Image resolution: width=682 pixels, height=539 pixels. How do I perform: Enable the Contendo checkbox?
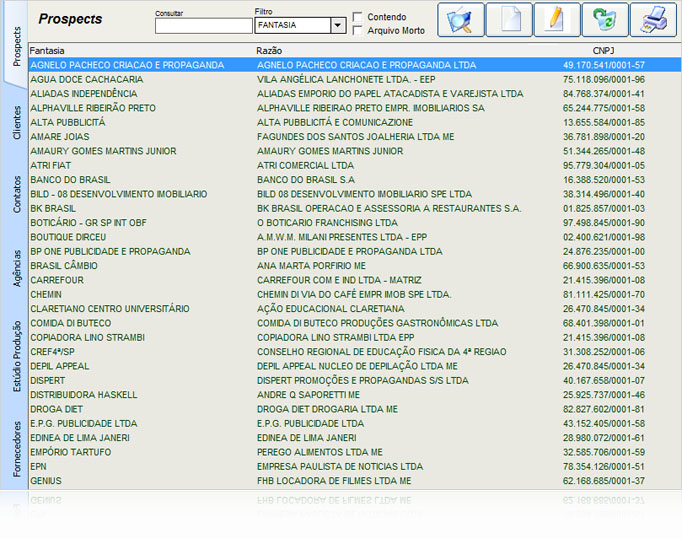coord(358,17)
